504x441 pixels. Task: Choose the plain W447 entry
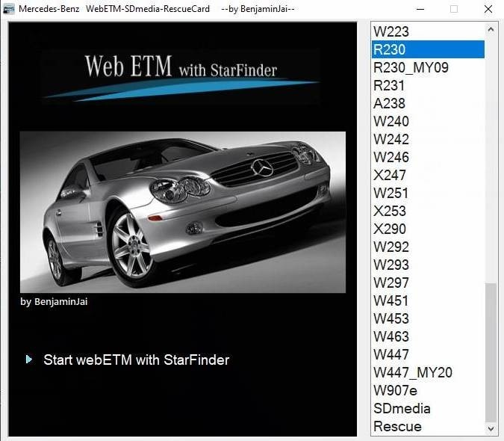[428, 355]
